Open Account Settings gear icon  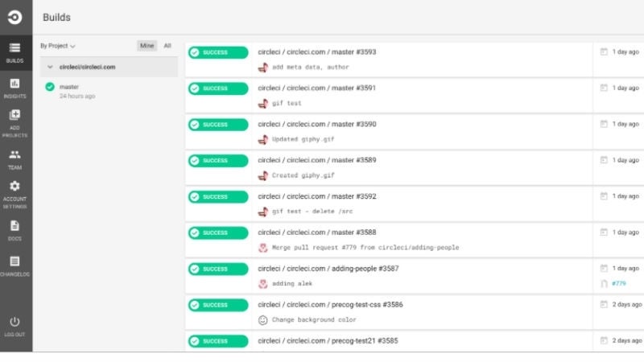[x=14, y=186]
